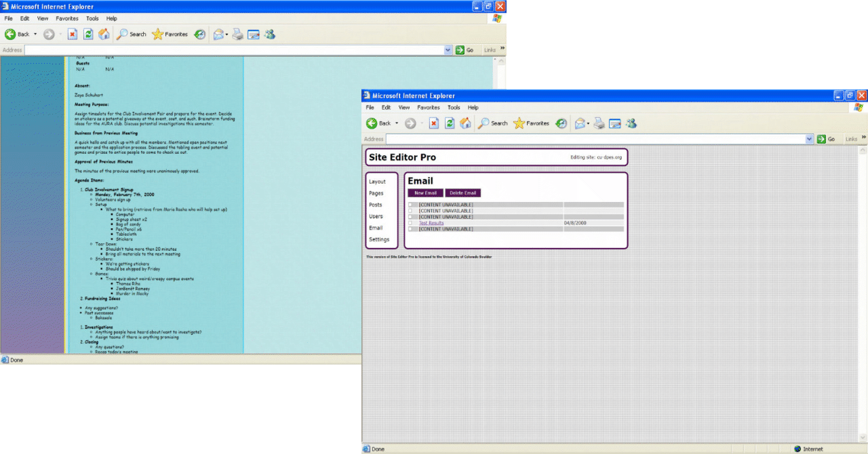Click Forward arrow in the Site Editor Pro window
868x454 pixels.
410,123
